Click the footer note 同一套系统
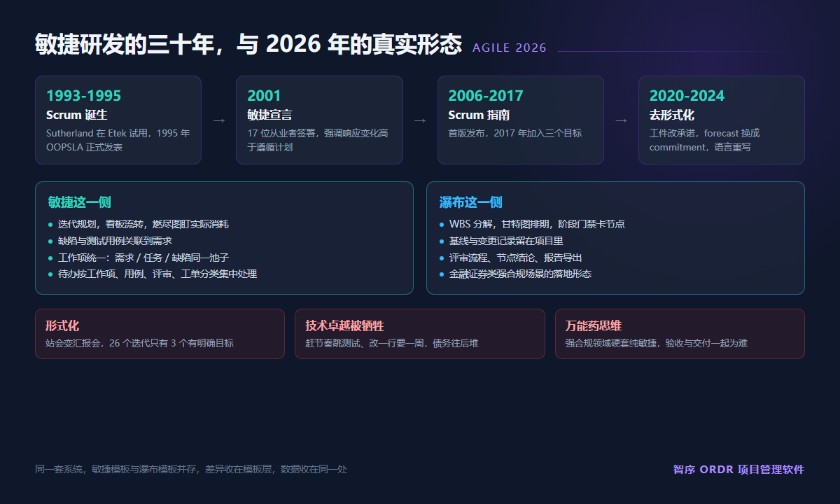Image resolution: width=840 pixels, height=504 pixels. (x=191, y=469)
